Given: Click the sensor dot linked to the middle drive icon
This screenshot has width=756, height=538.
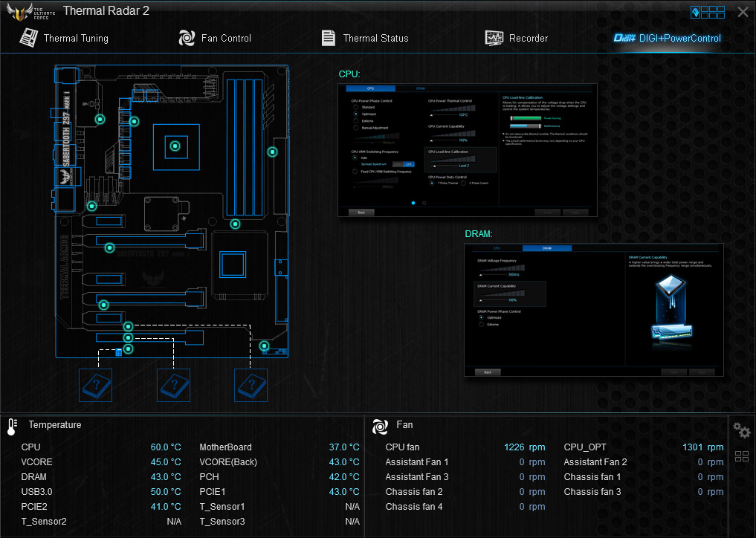Looking at the screenshot, I should [129, 338].
